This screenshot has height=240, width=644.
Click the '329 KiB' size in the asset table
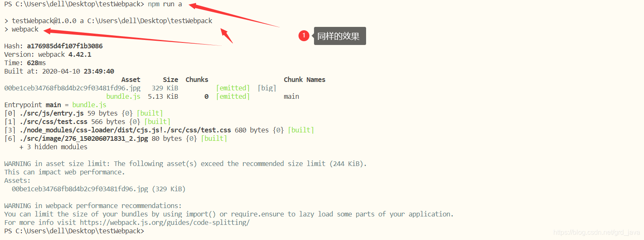165,88
